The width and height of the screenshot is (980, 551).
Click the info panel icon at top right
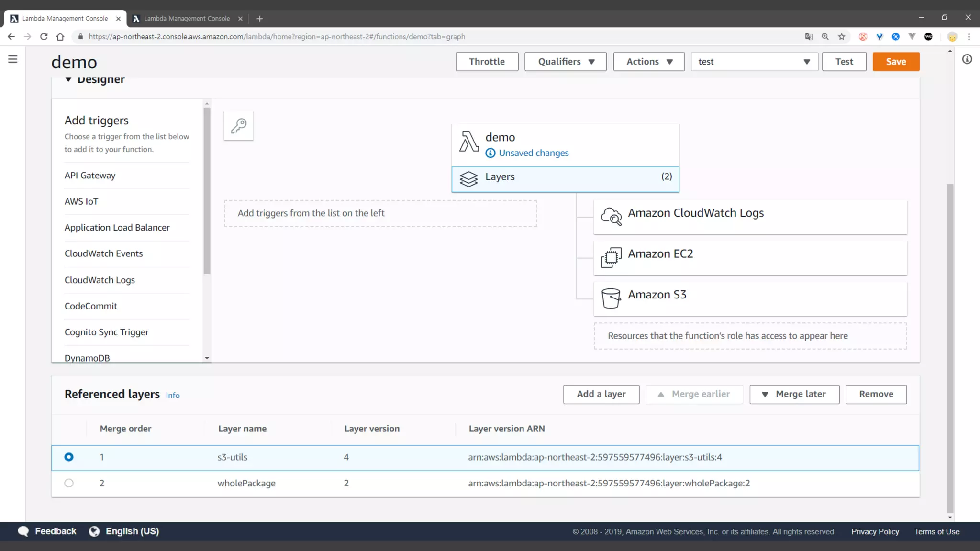(x=967, y=59)
